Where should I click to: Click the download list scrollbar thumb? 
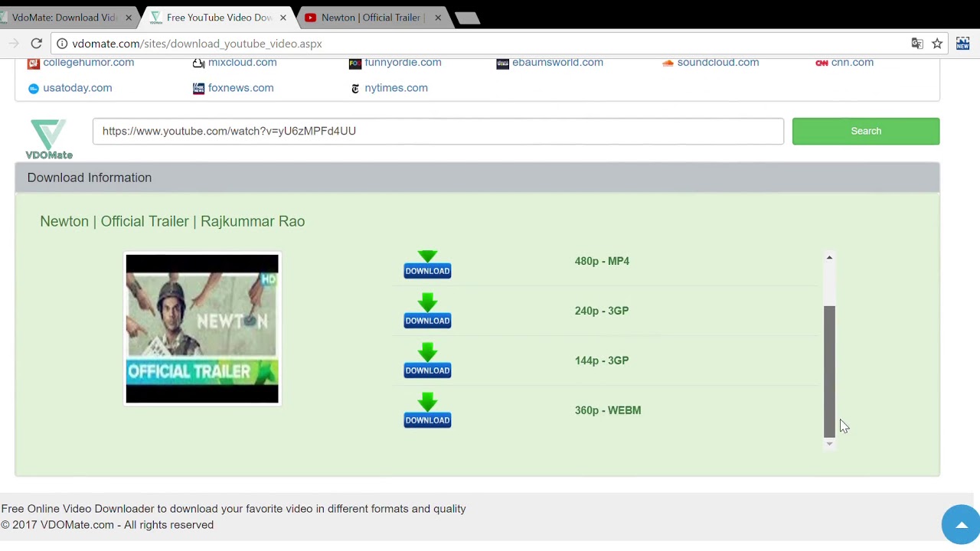829,371
